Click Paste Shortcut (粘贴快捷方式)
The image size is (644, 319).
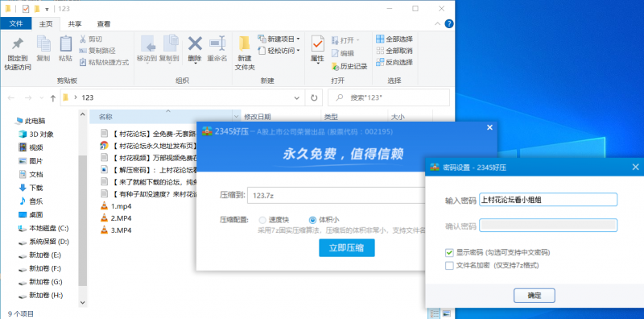pos(104,62)
